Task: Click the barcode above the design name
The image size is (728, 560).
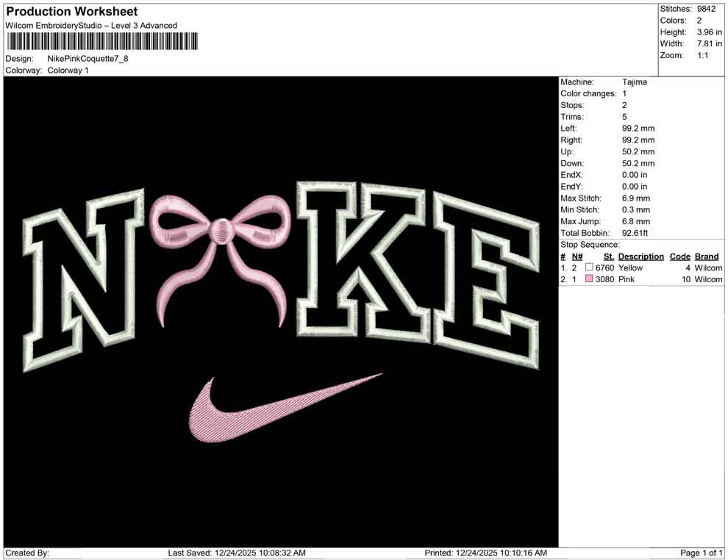Action: pos(103,41)
